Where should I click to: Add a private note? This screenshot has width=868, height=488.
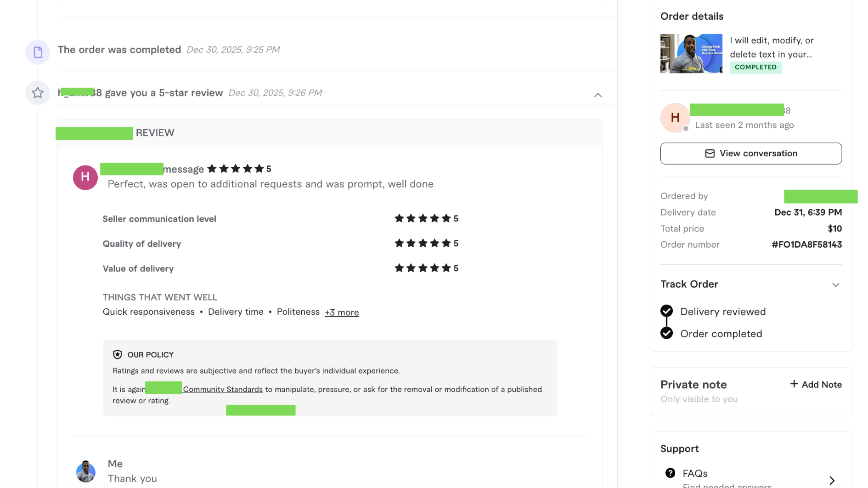tap(816, 385)
